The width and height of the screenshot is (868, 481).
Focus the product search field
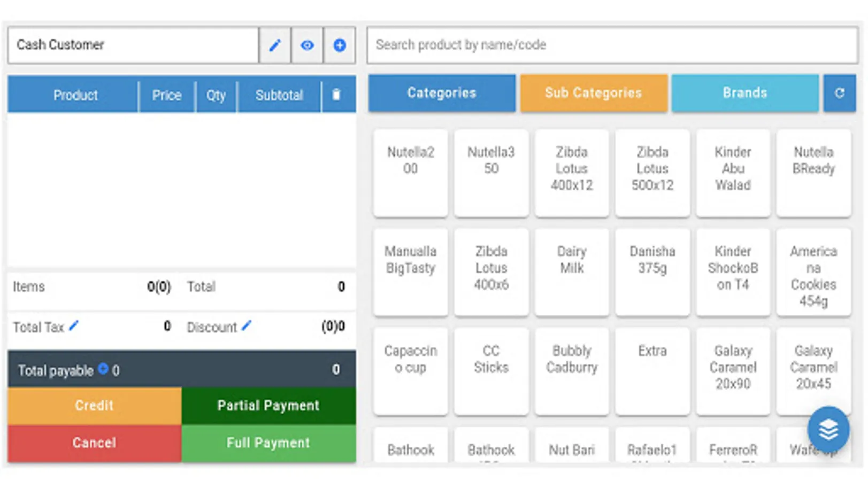612,45
